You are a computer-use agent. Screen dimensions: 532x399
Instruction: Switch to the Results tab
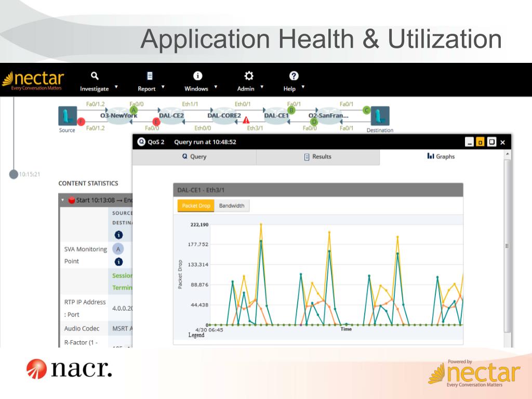coord(318,157)
